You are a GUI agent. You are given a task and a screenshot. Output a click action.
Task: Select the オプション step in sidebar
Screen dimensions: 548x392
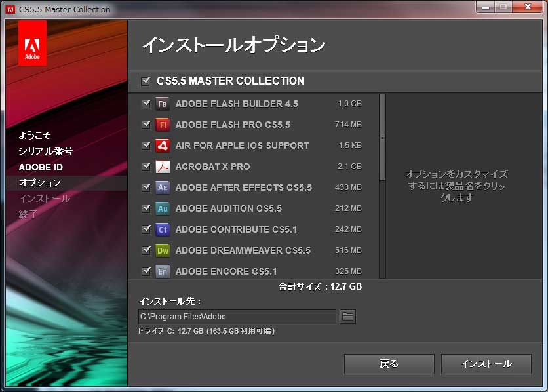(40, 183)
